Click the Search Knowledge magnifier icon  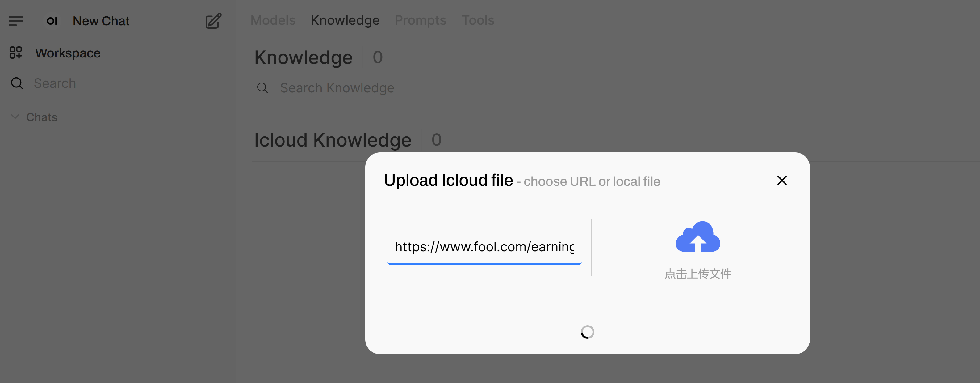tap(262, 88)
